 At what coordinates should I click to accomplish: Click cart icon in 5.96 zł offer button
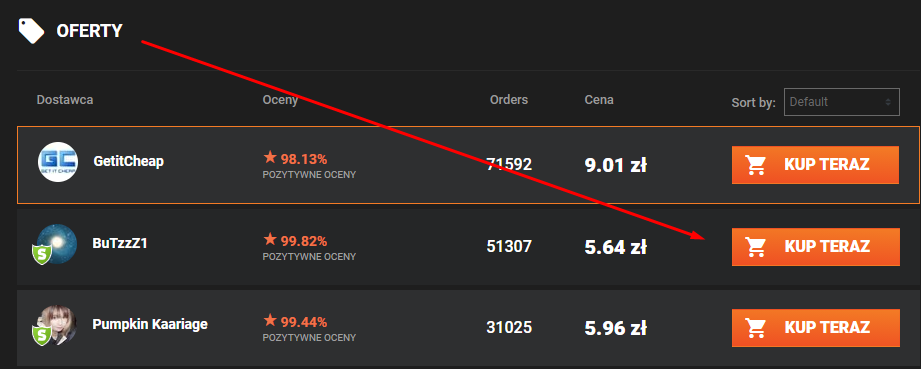click(x=756, y=328)
